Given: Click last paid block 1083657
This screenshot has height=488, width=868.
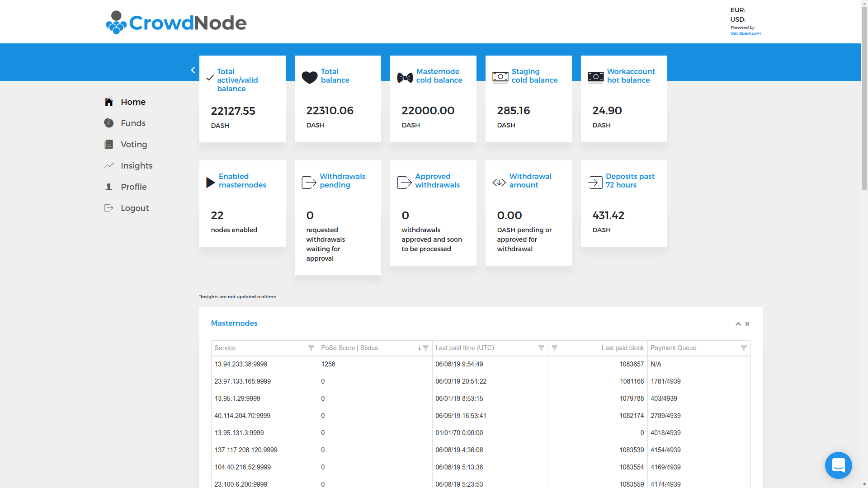Looking at the screenshot, I should click(632, 364).
